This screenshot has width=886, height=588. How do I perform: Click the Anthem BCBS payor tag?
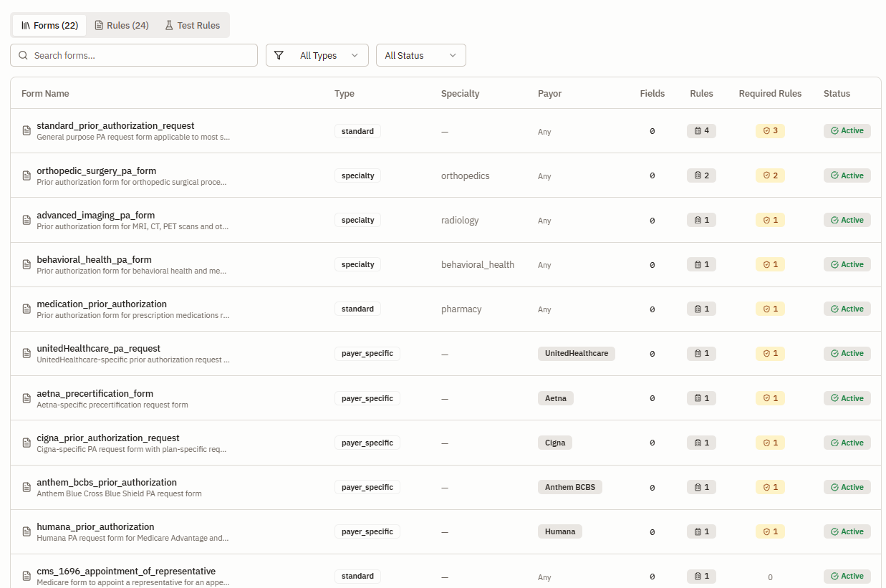coord(569,487)
